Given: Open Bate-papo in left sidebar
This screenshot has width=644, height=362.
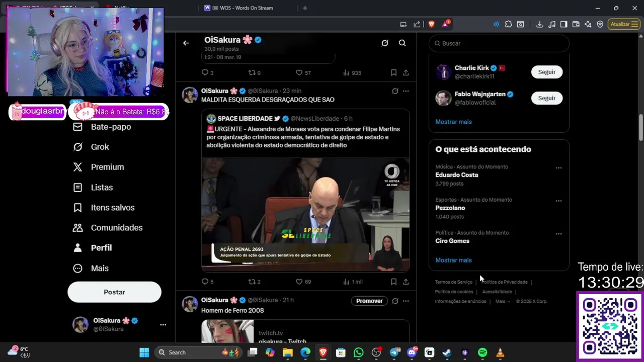Looking at the screenshot, I should point(102,127).
